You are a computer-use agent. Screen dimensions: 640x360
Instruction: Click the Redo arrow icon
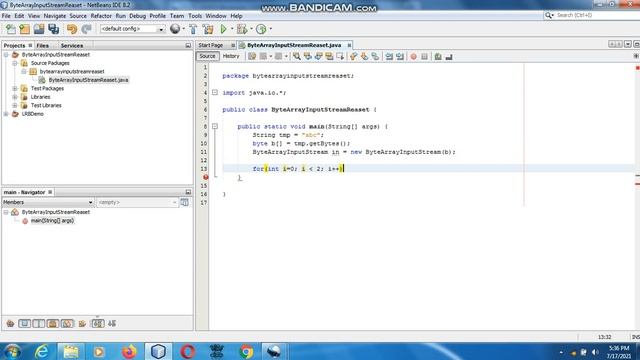click(86, 29)
